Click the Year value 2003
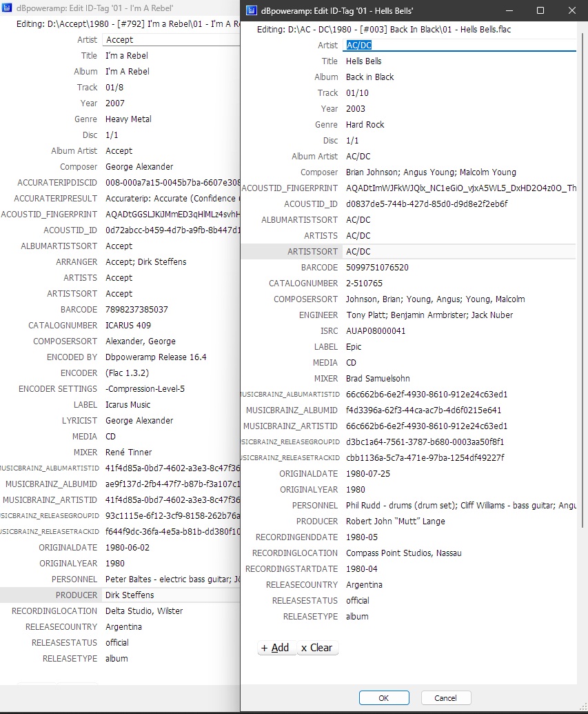This screenshot has height=714, width=588. [x=356, y=109]
